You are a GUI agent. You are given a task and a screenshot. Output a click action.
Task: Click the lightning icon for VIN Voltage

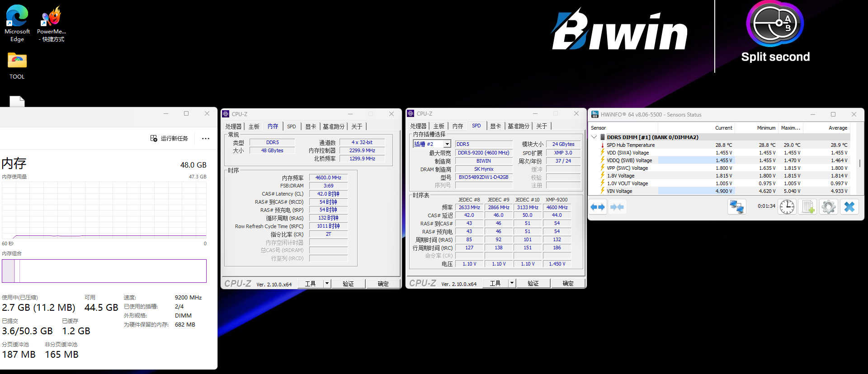coord(603,191)
